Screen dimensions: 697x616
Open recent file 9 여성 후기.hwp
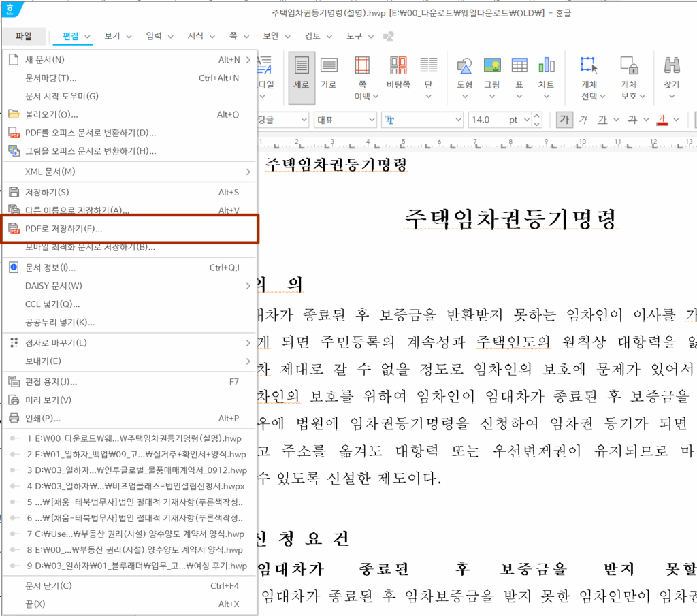[x=130, y=566]
